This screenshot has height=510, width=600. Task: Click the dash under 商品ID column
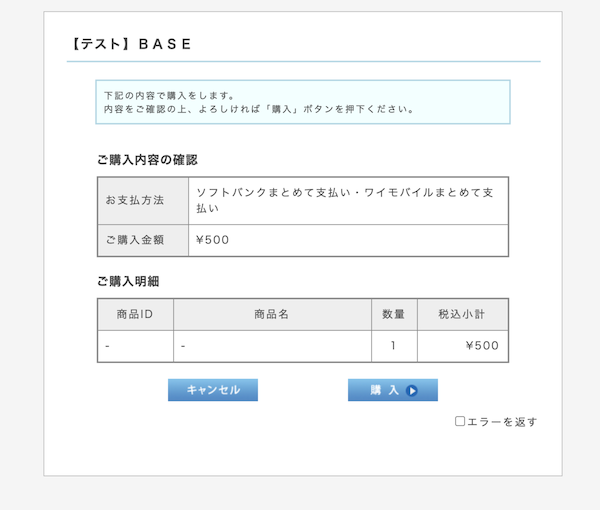coord(108,346)
